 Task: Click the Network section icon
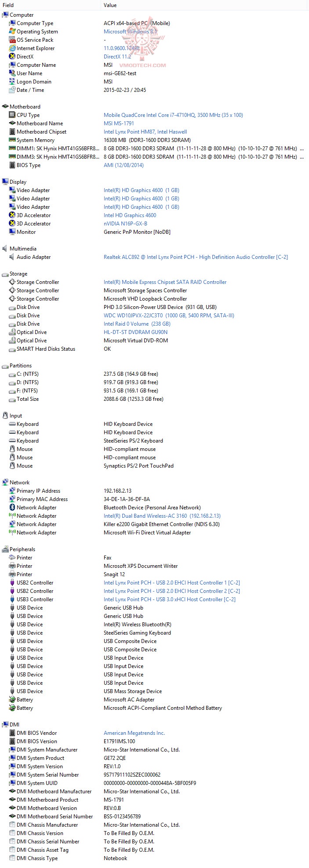5,483
